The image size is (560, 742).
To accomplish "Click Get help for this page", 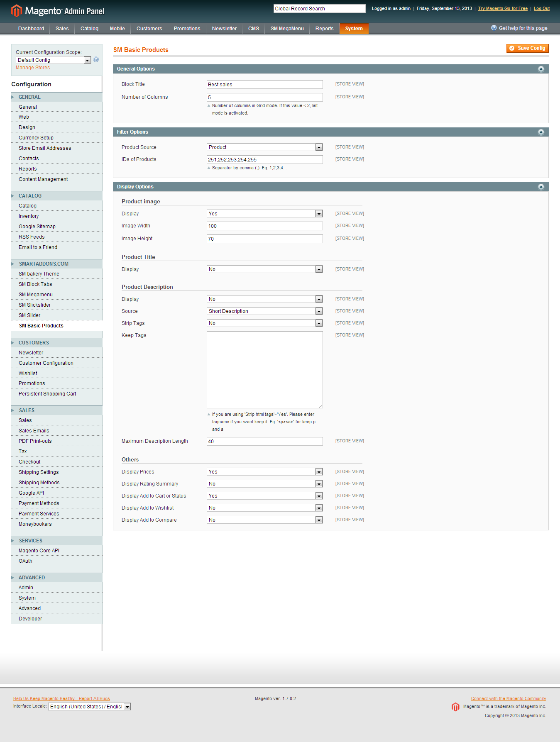I will coord(523,28).
